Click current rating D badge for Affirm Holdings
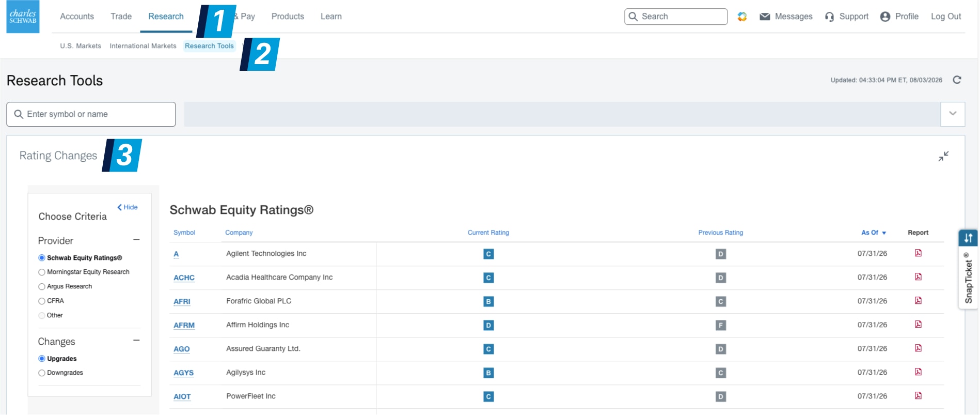The width and height of the screenshot is (980, 415). 488,325
